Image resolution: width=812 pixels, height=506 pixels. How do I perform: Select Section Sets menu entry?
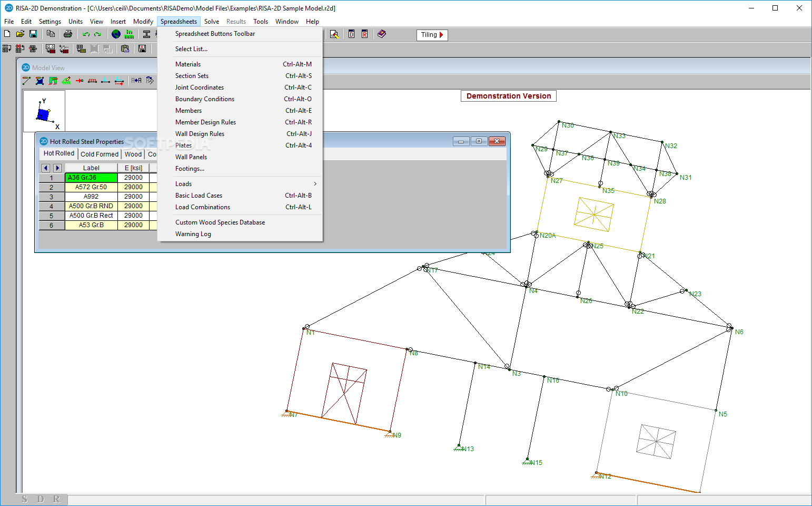point(240,76)
